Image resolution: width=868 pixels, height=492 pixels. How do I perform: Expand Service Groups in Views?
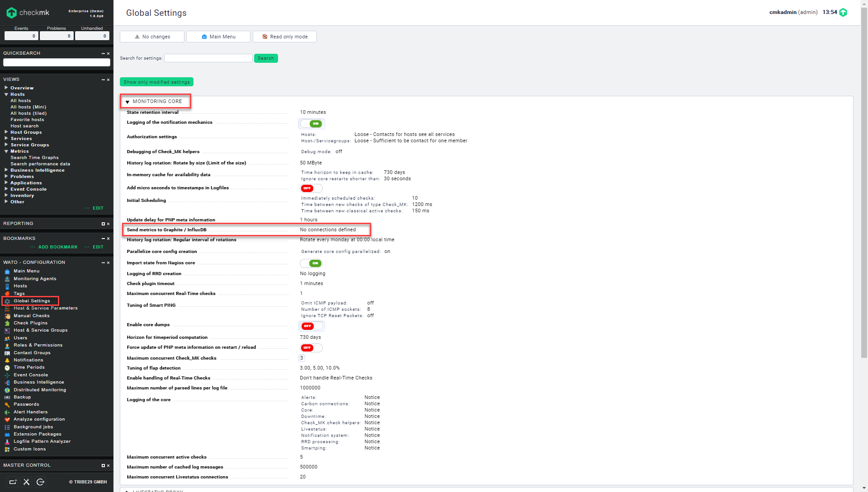[6, 145]
